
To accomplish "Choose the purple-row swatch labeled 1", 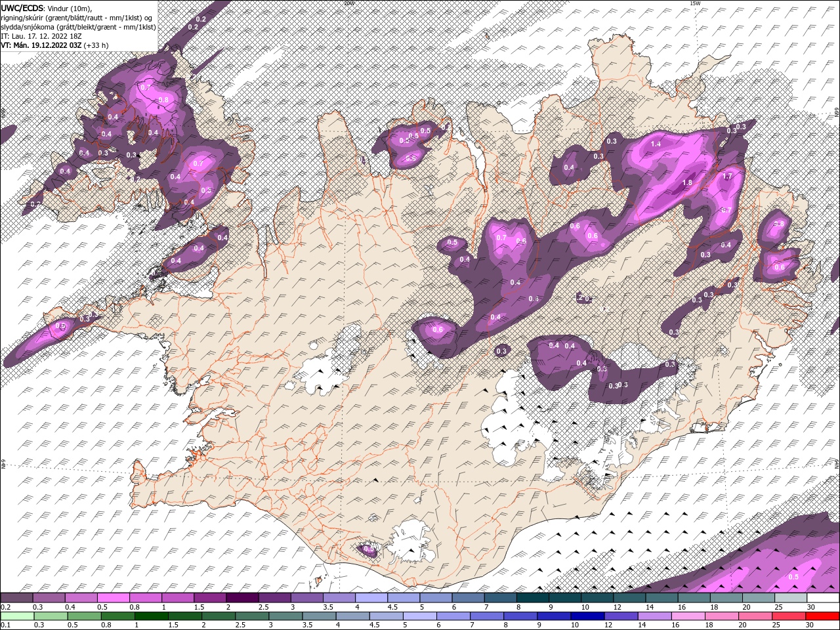I will coord(177,598).
